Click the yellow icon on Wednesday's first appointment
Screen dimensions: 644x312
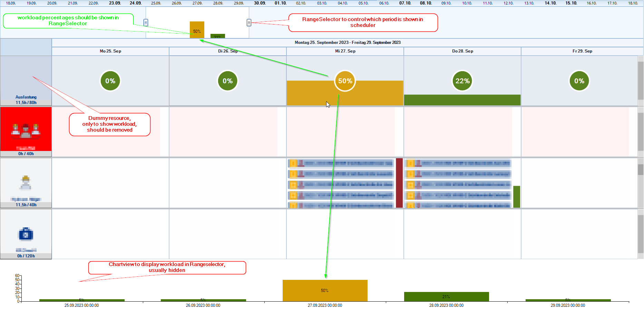tap(293, 163)
